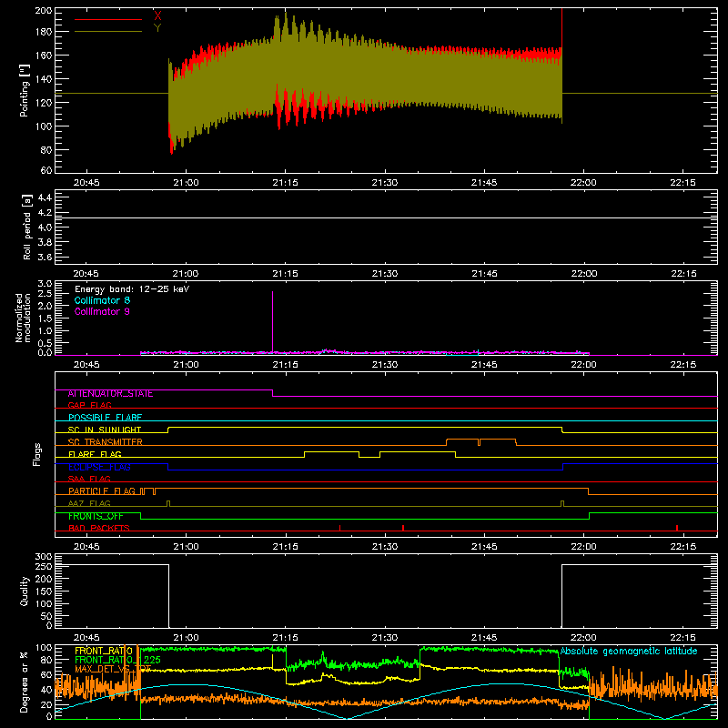Select the A2Z_FLAG label
This screenshot has width=728, height=728.
(89, 503)
